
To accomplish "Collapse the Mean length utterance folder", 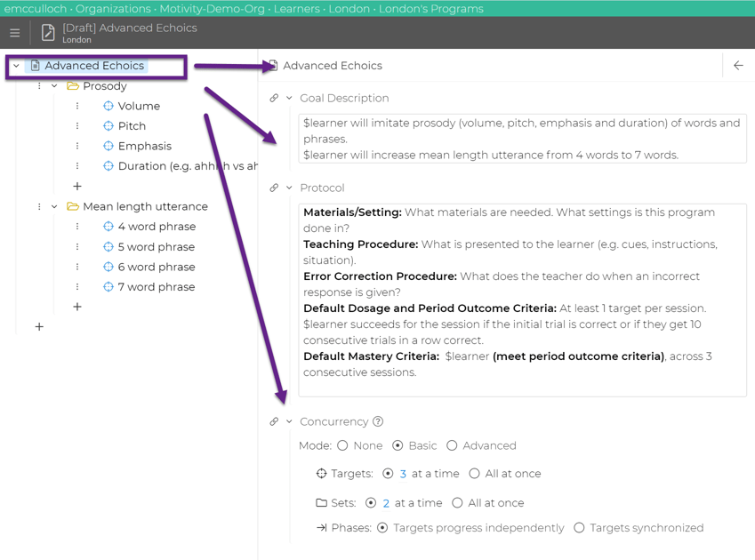I will (53, 206).
